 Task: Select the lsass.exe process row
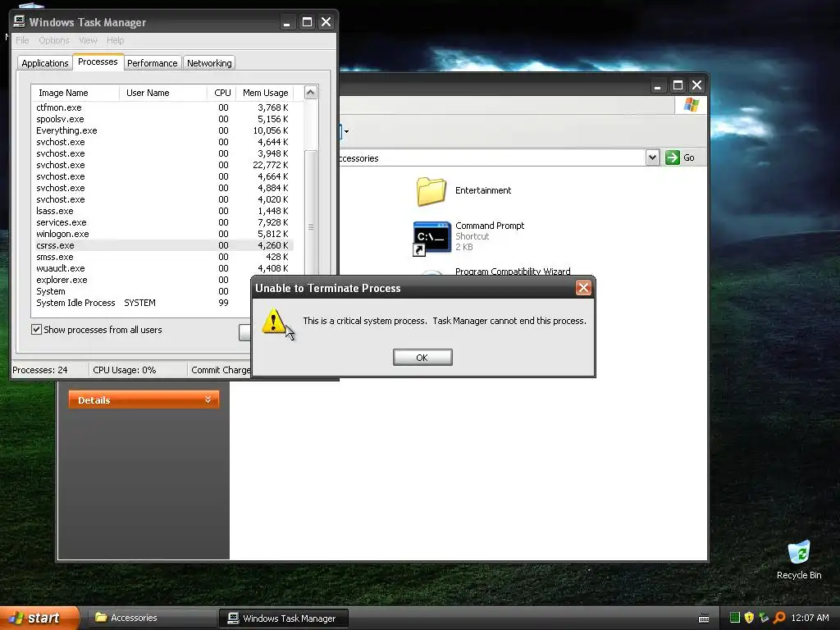click(162, 211)
